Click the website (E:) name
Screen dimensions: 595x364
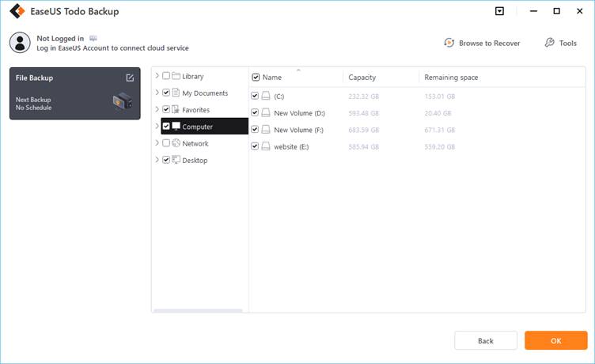[291, 147]
